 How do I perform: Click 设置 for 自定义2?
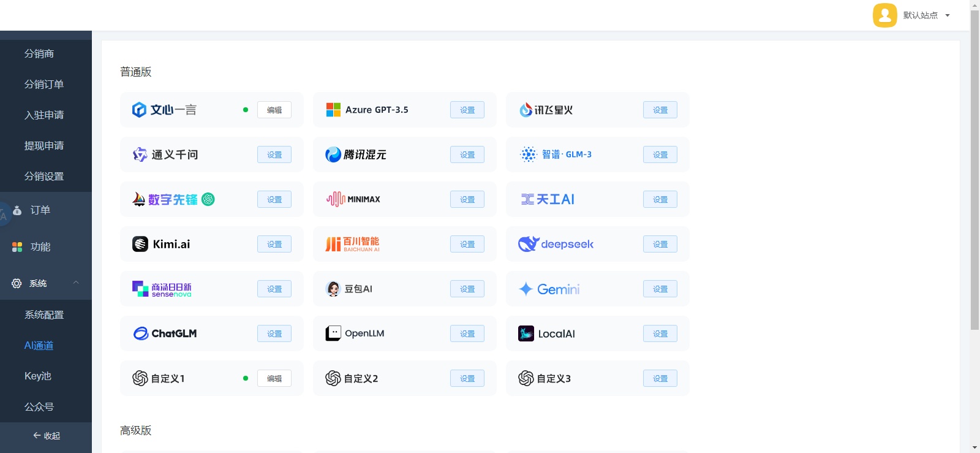pos(467,378)
